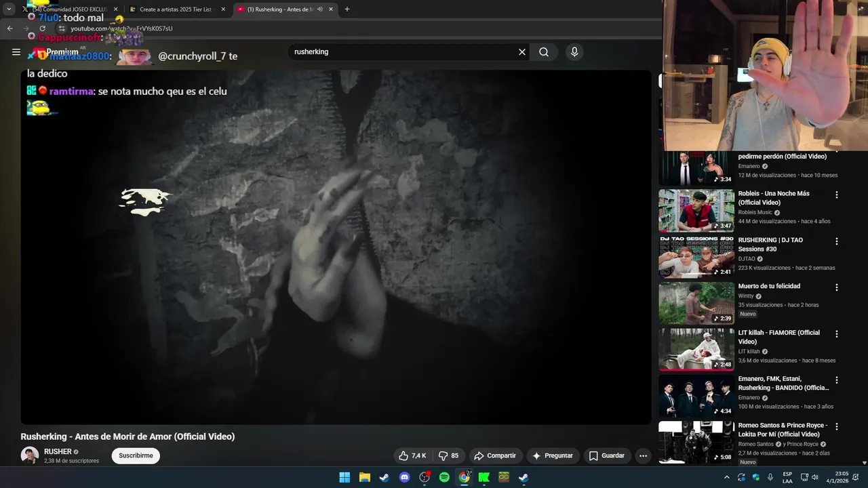Open site information icon in address bar
The width and height of the screenshot is (868, 488).
(62, 28)
